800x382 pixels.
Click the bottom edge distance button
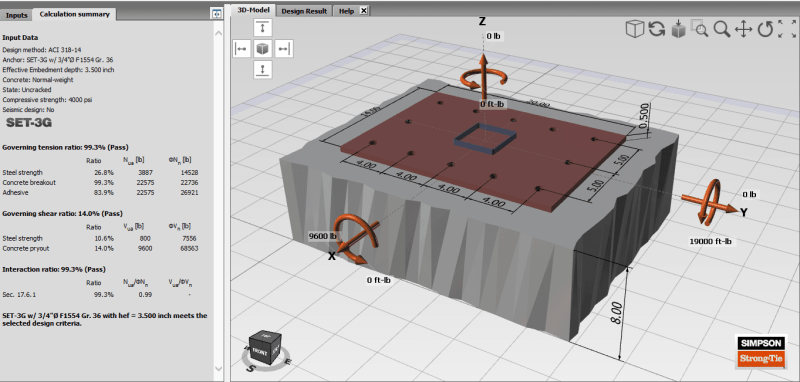coord(262,70)
